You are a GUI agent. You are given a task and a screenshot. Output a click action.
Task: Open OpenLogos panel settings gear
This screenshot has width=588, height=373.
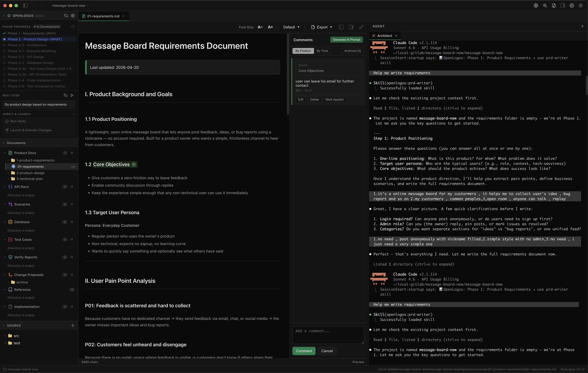click(x=73, y=16)
